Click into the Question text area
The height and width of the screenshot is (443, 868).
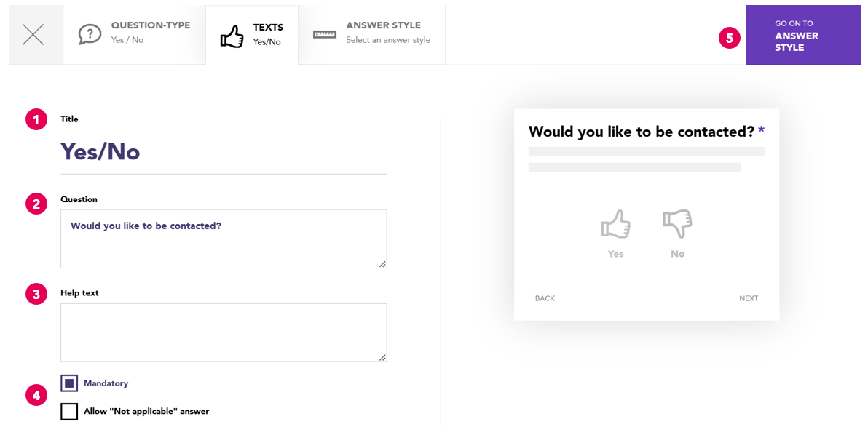(224, 239)
